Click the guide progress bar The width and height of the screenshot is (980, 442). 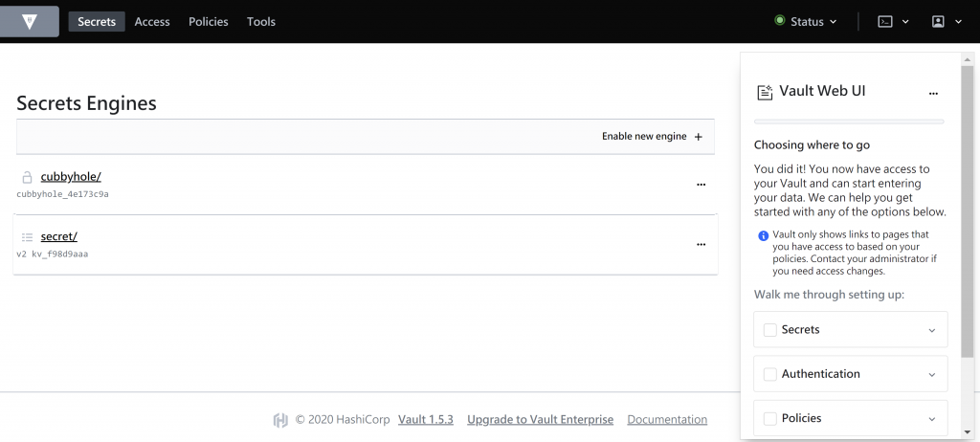tap(849, 122)
